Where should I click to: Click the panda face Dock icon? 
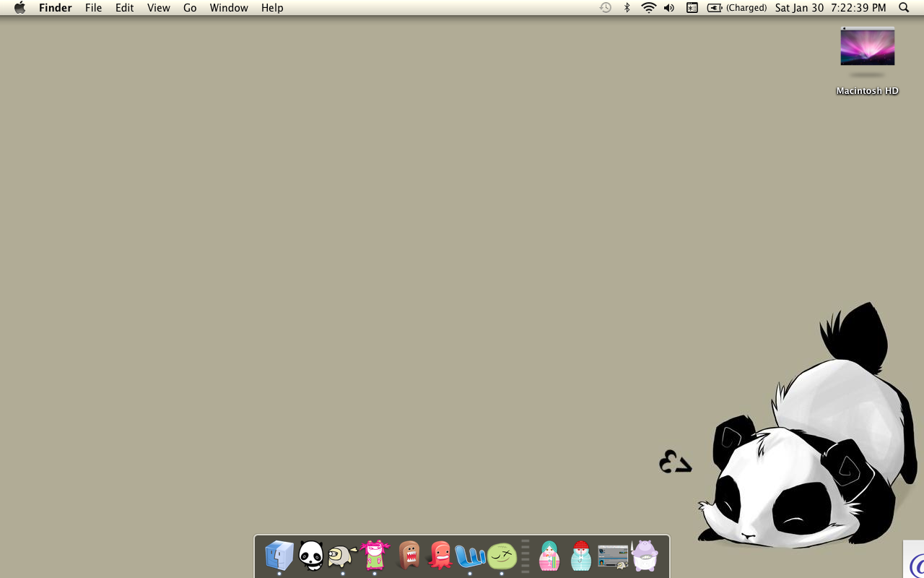tap(311, 556)
